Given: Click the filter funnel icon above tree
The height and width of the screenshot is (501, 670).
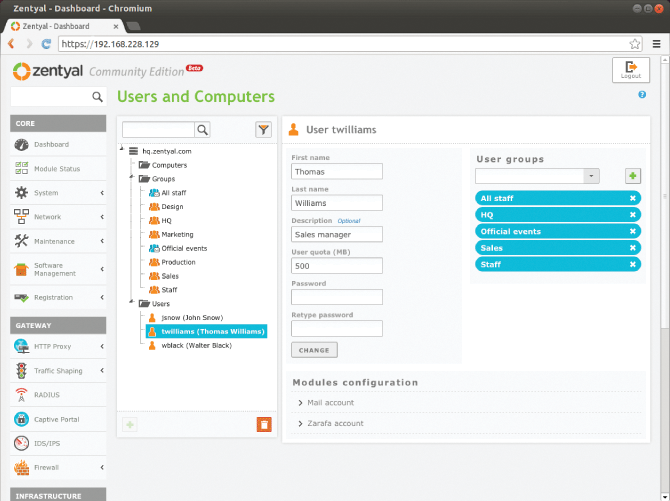Looking at the screenshot, I should [x=263, y=129].
